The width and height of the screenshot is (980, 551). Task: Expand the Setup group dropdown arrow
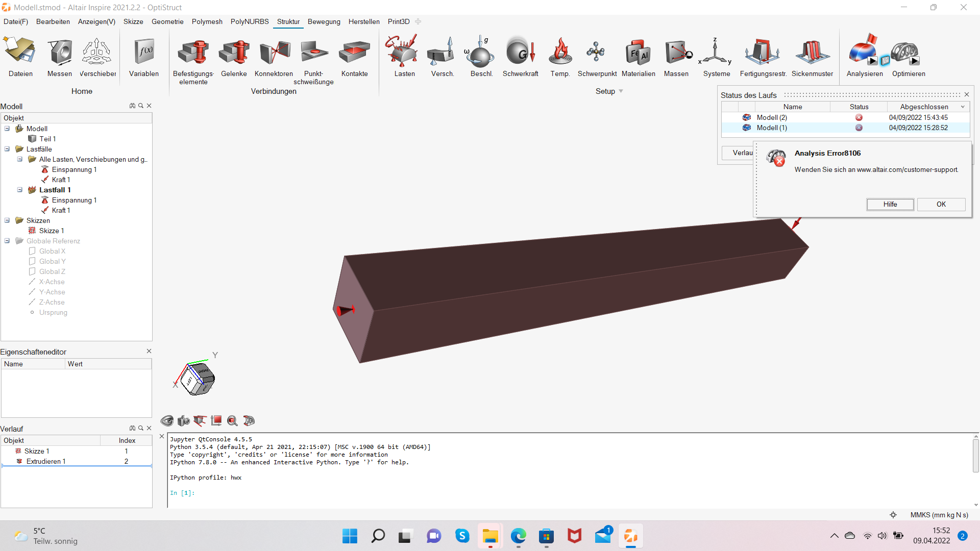click(x=621, y=91)
